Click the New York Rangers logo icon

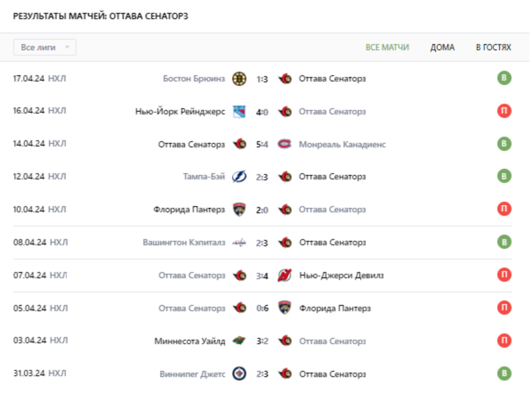click(239, 112)
